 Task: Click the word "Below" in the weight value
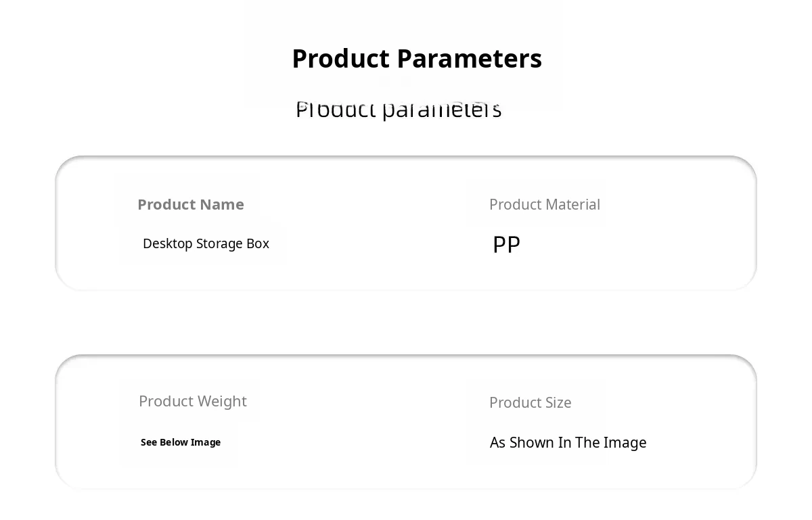click(174, 442)
